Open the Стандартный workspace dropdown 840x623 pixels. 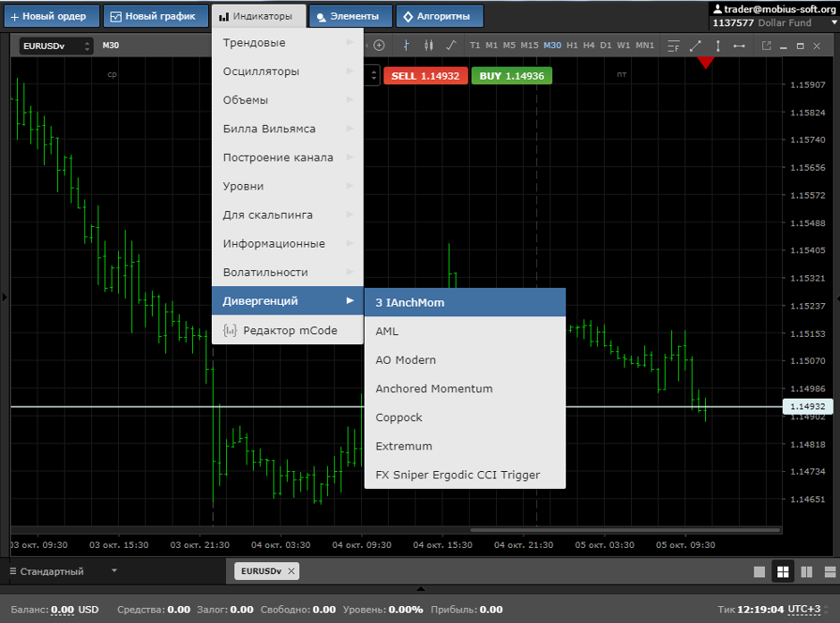coord(63,571)
